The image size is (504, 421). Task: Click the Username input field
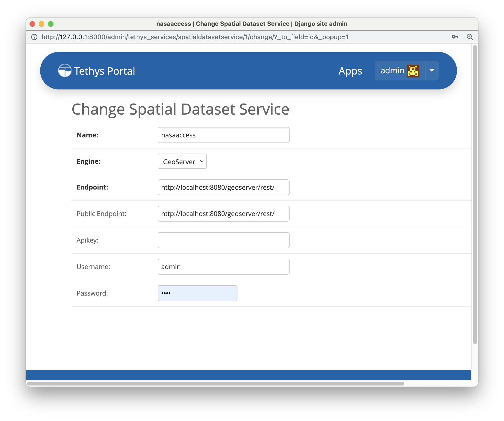[x=223, y=267]
